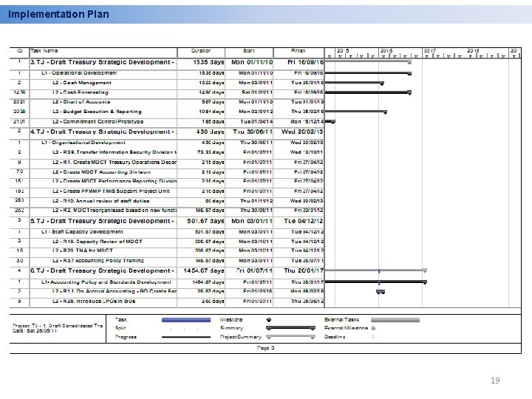The height and width of the screenshot is (399, 532).
Task: Click the project summary bar for the 1454.67 days row
Action: 376,270
